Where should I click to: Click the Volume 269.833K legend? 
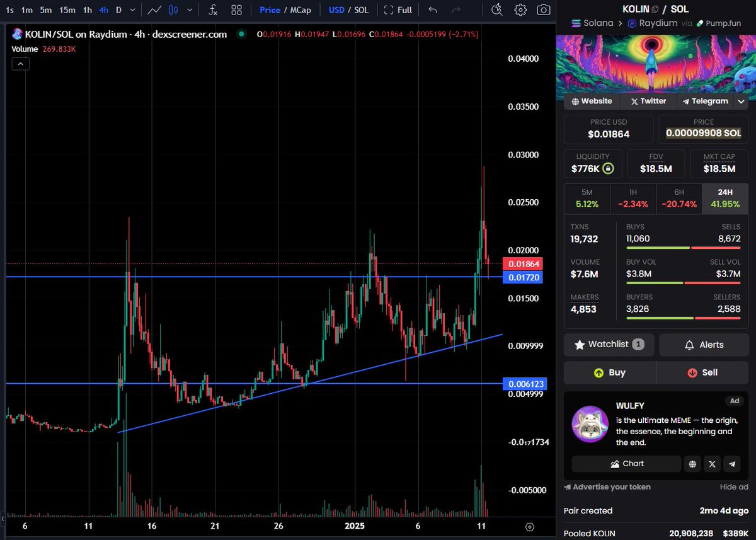click(43, 49)
